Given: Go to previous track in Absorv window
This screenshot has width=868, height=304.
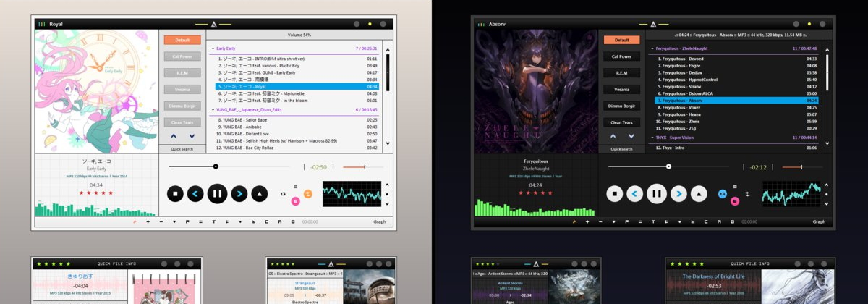Looking at the screenshot, I should click(x=635, y=193).
